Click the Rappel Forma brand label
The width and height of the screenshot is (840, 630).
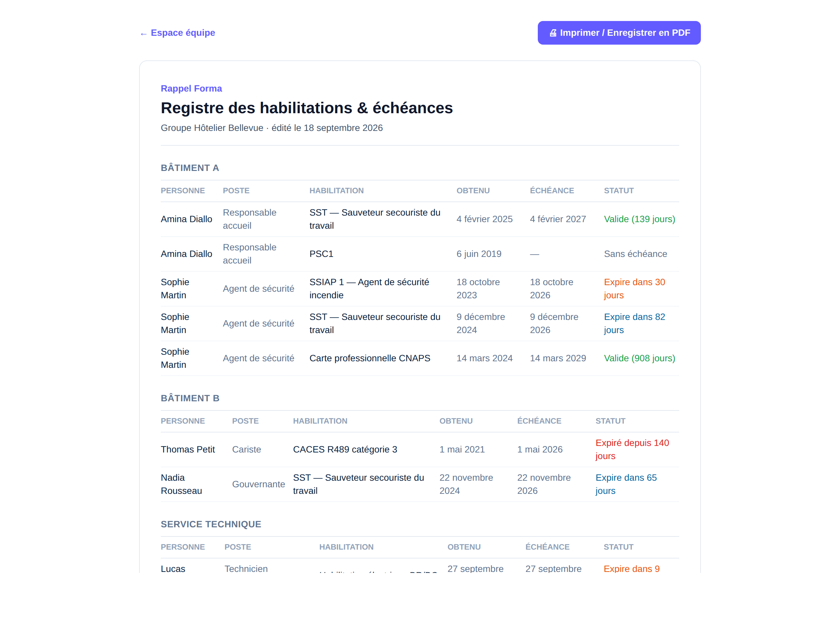[191, 89]
